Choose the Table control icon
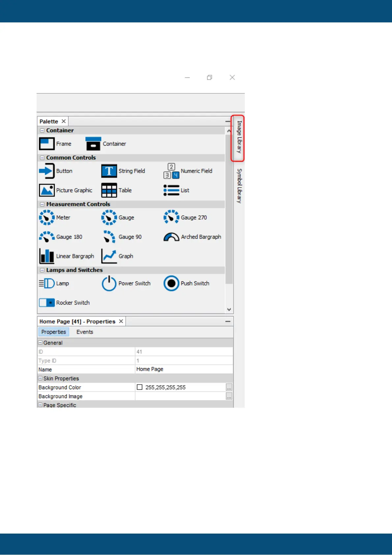Viewport: 392px width, 555px height. coord(109,190)
